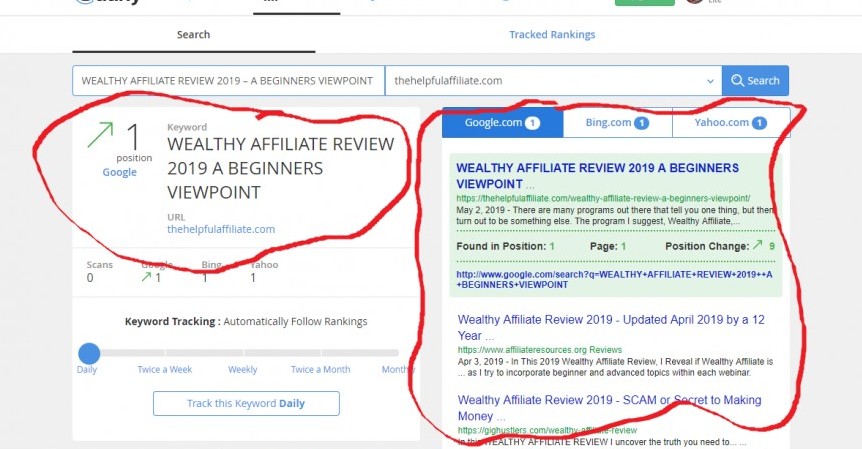Click the gighustlers.com green URL

[547, 430]
